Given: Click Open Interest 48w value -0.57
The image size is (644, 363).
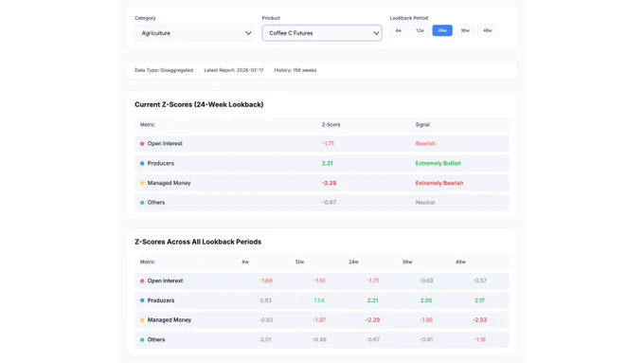Looking at the screenshot, I should [x=480, y=281].
